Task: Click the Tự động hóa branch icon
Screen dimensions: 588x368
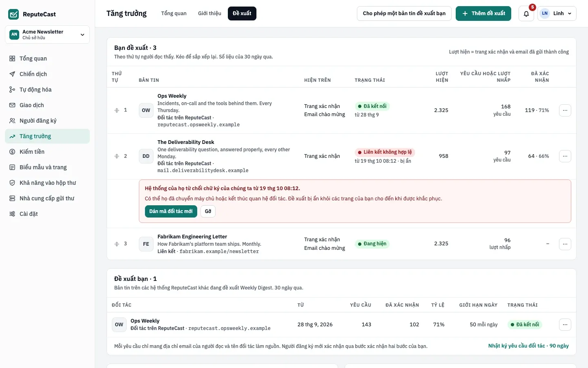Action: tap(12, 90)
